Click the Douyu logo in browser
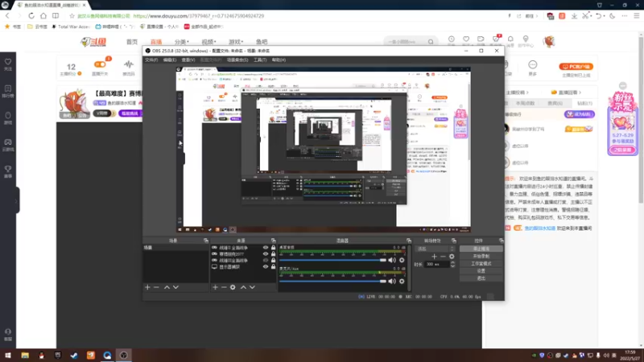The image size is (644, 362). (93, 42)
